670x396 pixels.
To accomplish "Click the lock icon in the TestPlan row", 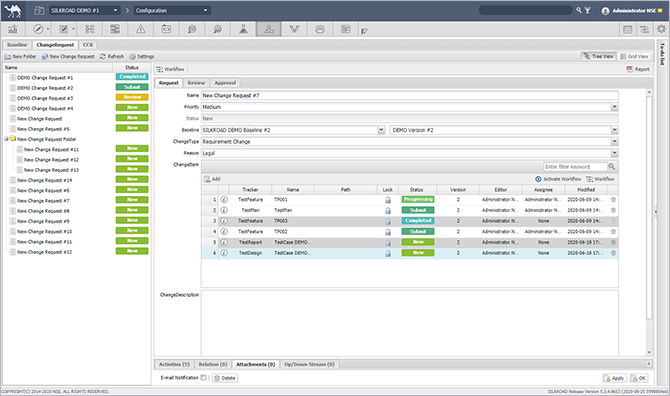I will 388,210.
